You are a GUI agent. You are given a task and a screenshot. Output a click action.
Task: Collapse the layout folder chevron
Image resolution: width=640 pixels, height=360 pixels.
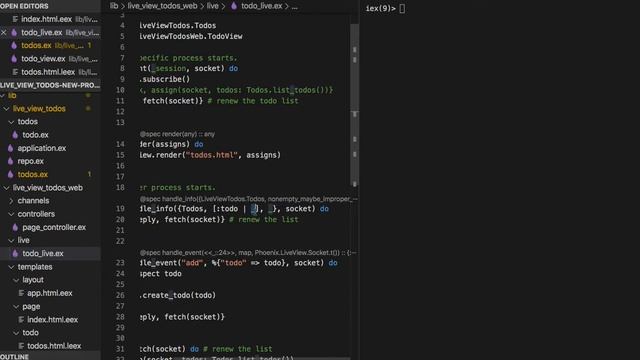16,280
